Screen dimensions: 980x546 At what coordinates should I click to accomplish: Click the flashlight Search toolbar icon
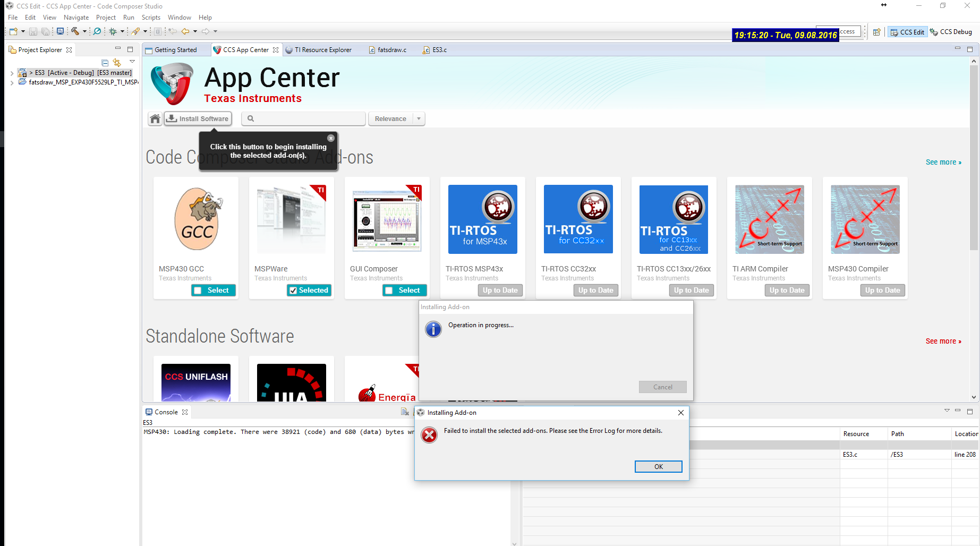[136, 31]
